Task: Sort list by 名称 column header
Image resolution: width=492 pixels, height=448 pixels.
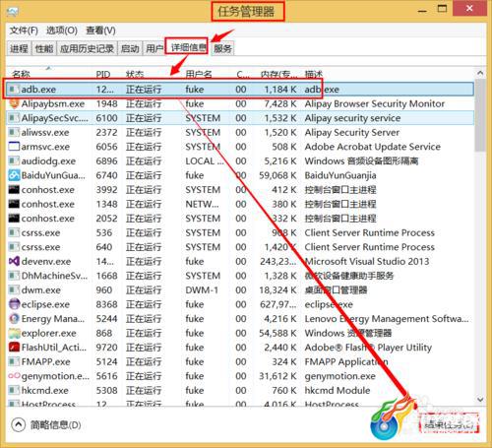Action: (21, 74)
